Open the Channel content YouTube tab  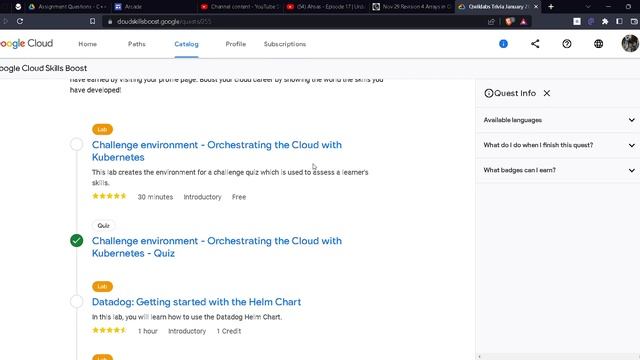240,7
